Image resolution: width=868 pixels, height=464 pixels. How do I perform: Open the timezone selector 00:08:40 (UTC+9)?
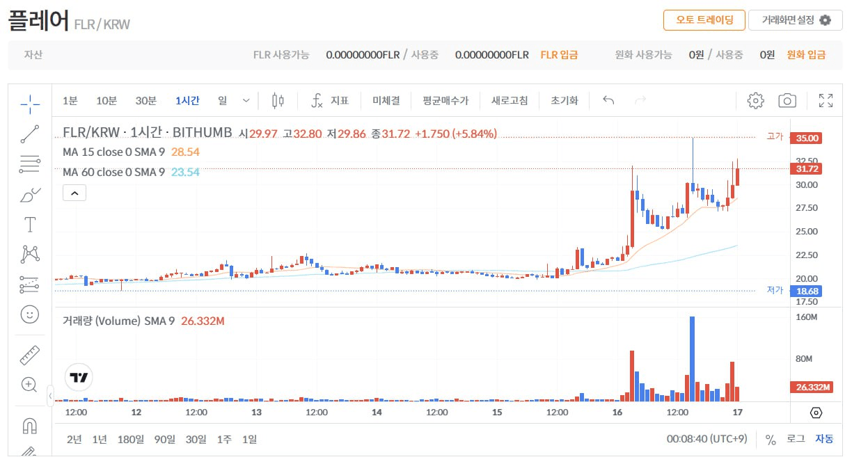(x=707, y=439)
